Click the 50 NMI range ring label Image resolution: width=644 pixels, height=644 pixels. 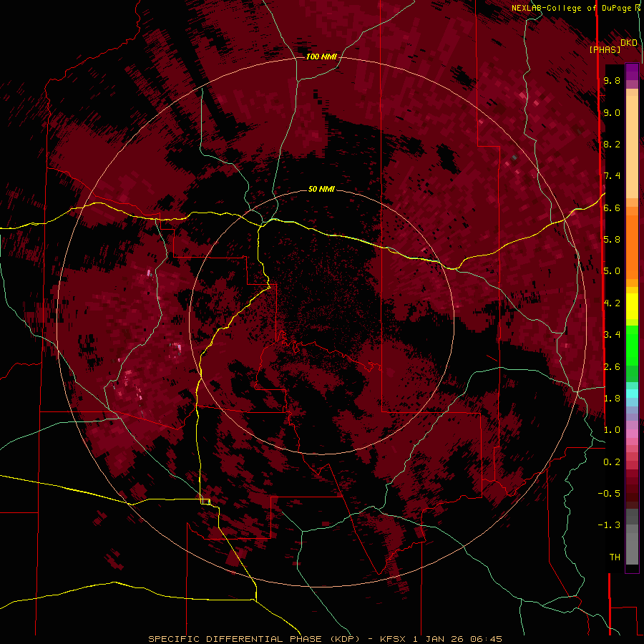point(321,189)
